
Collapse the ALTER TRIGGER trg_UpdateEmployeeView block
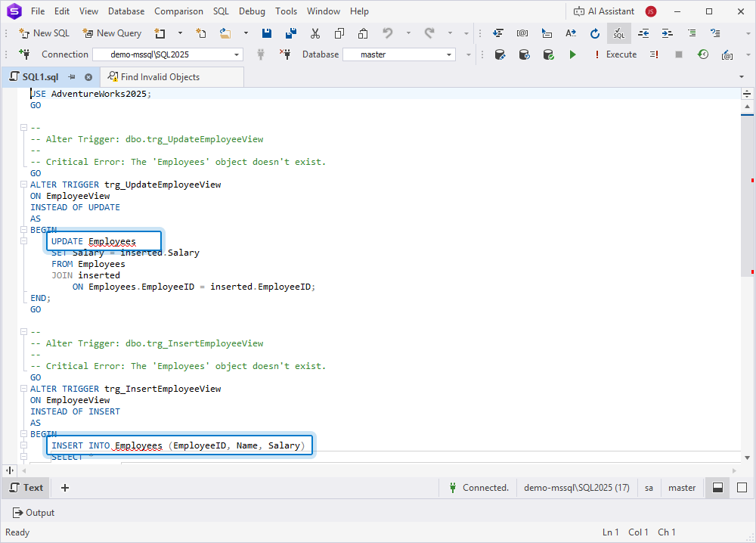pyautogui.click(x=23, y=185)
